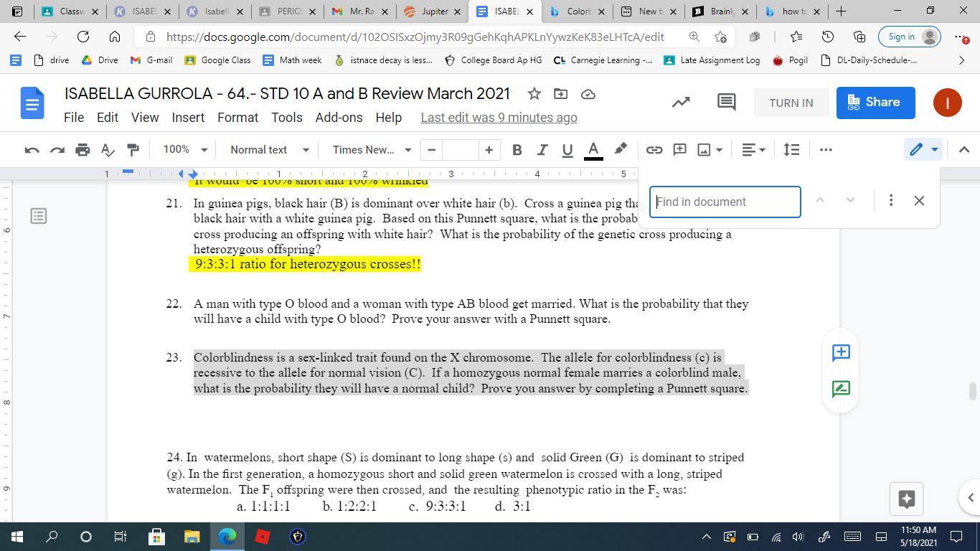The width and height of the screenshot is (980, 551).
Task: Open the document outline icon
Action: (x=39, y=215)
